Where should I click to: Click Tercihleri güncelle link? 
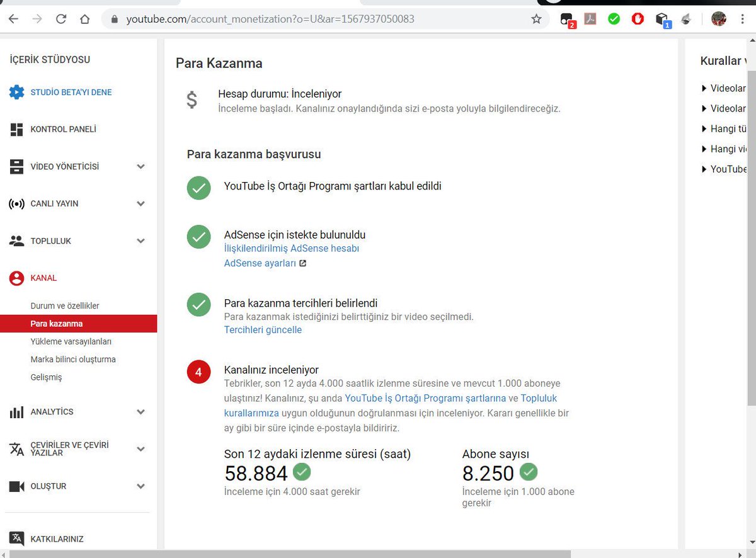point(263,329)
